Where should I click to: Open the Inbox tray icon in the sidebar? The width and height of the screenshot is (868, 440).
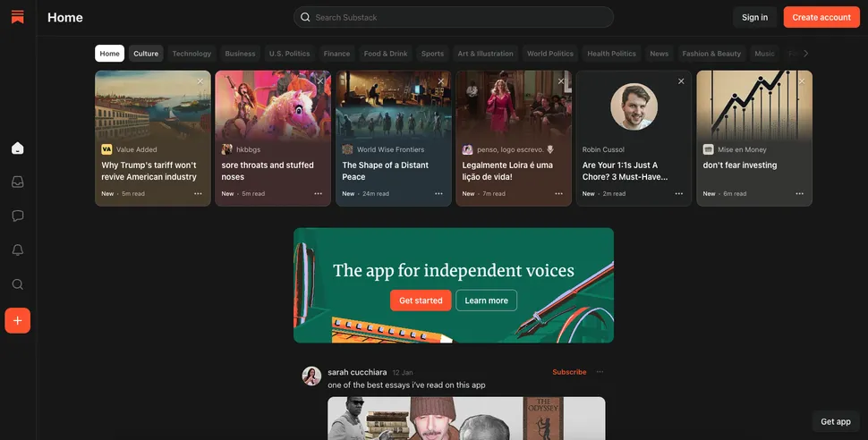point(17,182)
